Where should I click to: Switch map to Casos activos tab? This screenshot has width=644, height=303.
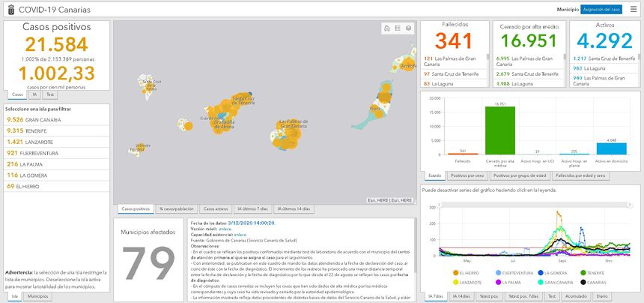[x=216, y=208]
